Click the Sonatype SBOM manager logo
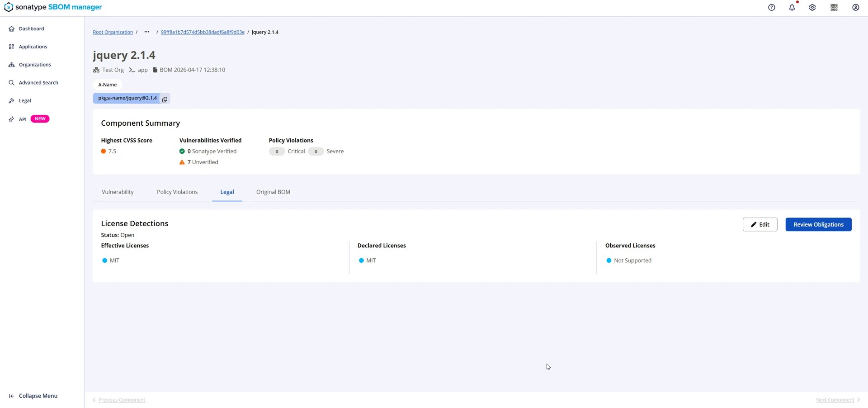Image resolution: width=868 pixels, height=408 pixels. tap(53, 7)
